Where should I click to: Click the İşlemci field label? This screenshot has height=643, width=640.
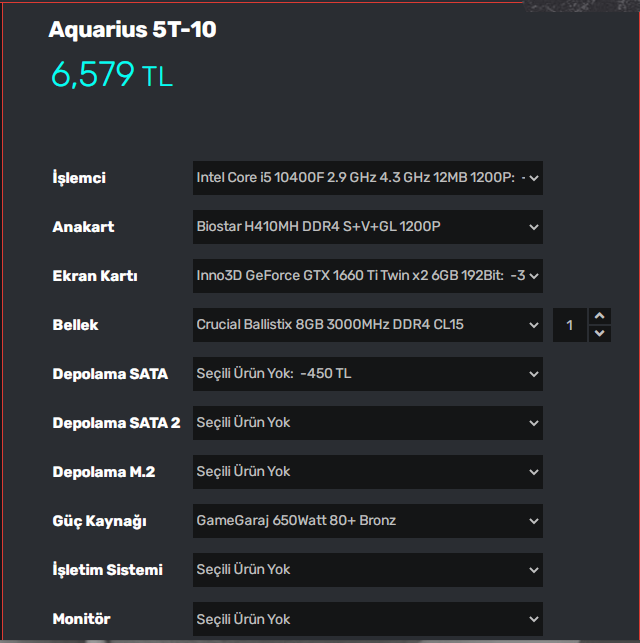pyautogui.click(x=79, y=178)
